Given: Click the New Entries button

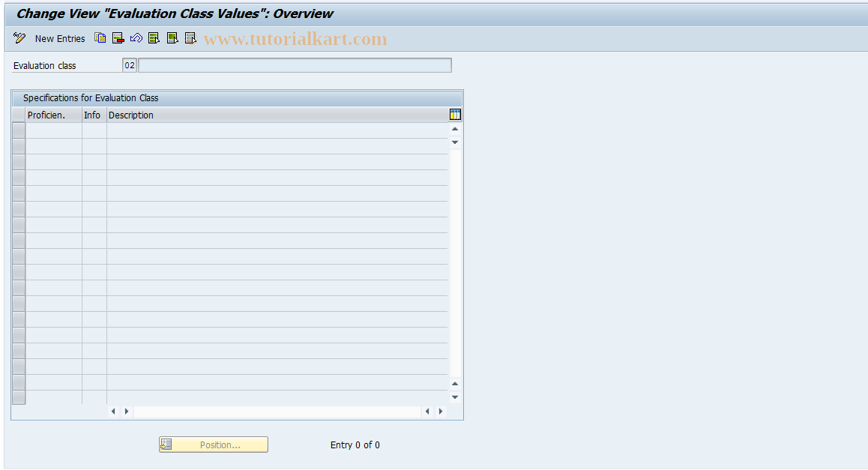Looking at the screenshot, I should point(60,39).
